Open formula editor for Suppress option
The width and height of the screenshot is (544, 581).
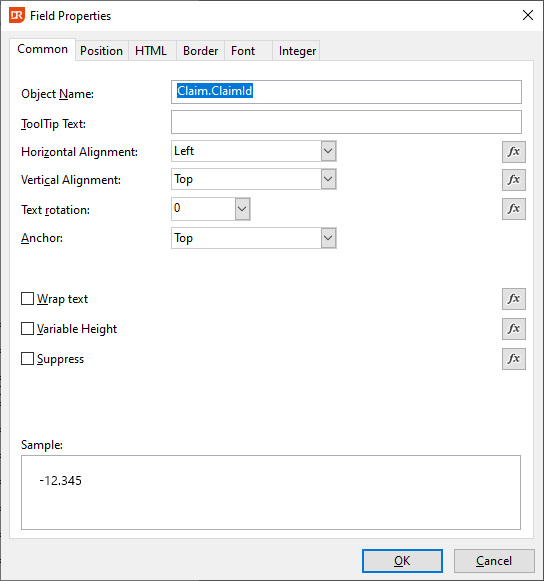tap(514, 359)
